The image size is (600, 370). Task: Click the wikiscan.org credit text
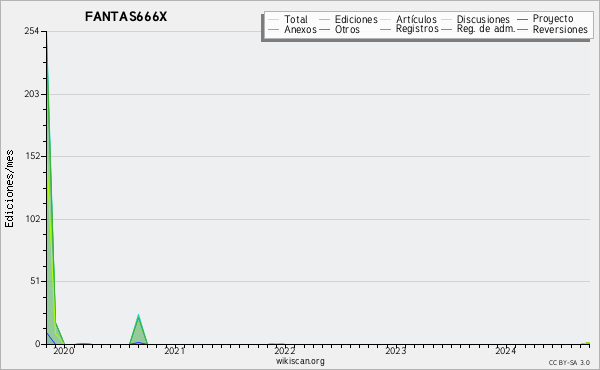point(300,361)
